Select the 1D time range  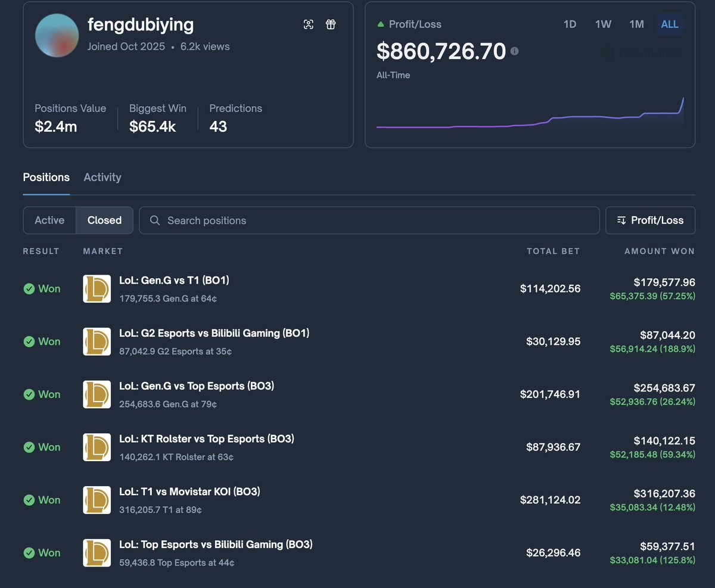(x=570, y=24)
